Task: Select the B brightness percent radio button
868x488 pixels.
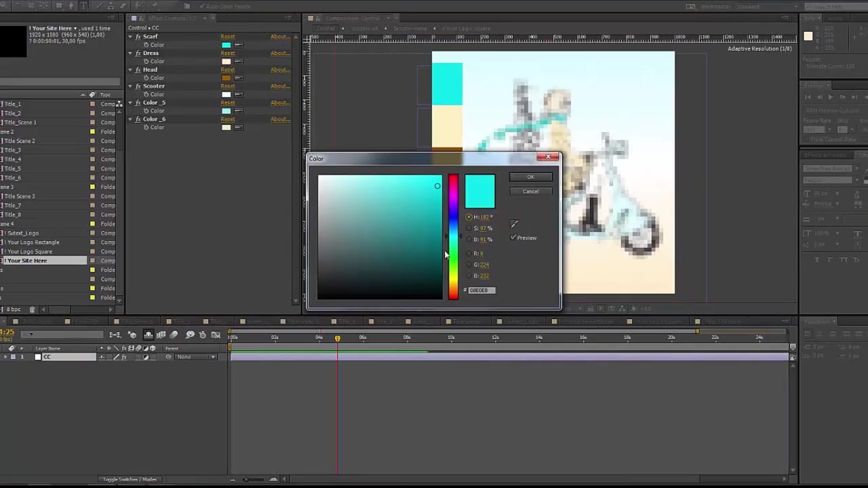Action: pos(469,239)
